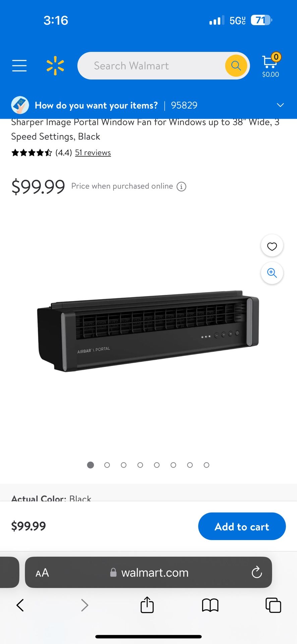Show price info via the circled i icon
This screenshot has width=297, height=644.
pyautogui.click(x=181, y=186)
